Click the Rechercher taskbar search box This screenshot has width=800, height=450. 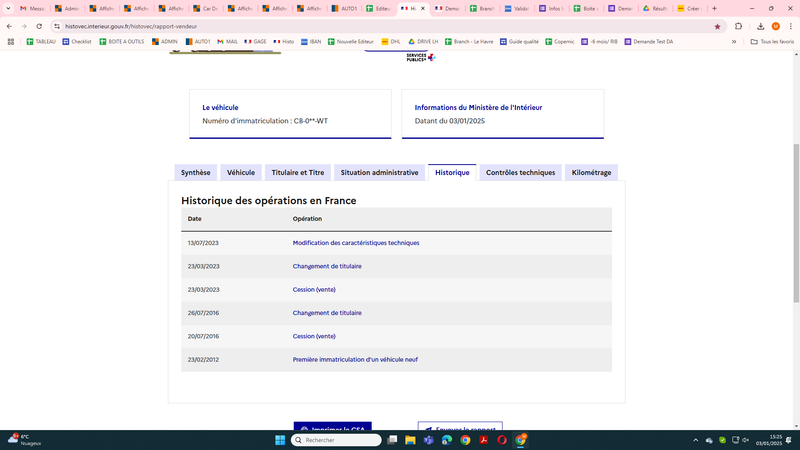[x=336, y=440]
